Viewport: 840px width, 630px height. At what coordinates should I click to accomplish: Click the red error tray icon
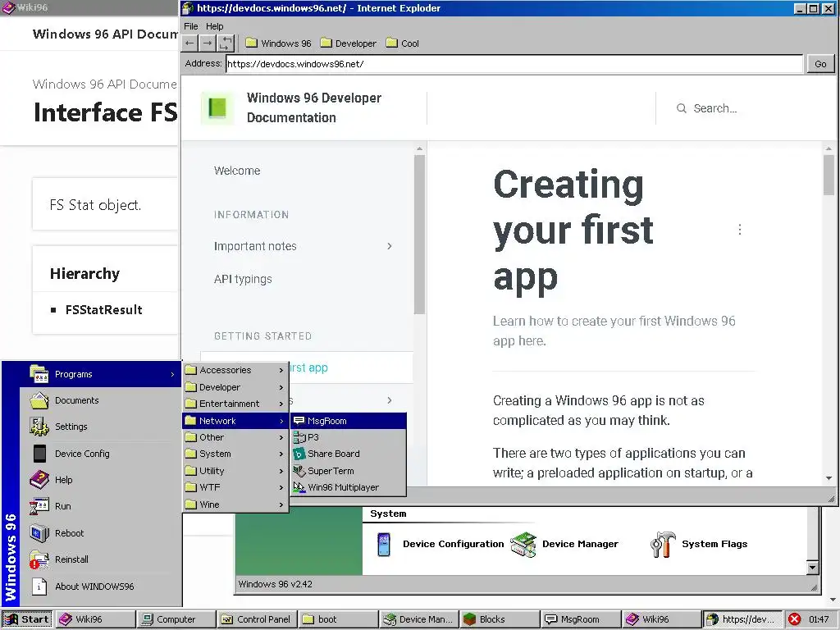[x=794, y=619]
